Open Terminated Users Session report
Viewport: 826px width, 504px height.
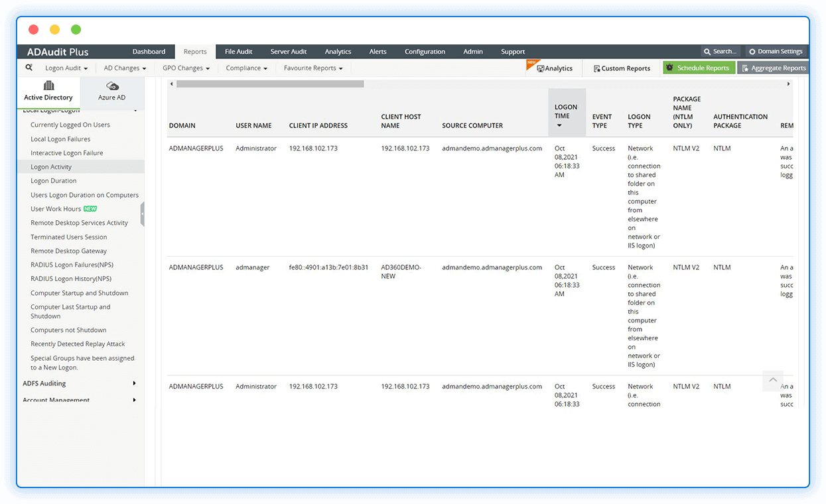pyautogui.click(x=68, y=237)
